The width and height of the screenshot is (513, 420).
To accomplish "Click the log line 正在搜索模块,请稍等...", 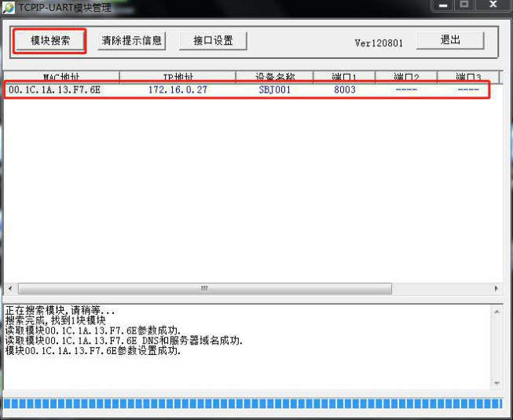I will click(60, 310).
